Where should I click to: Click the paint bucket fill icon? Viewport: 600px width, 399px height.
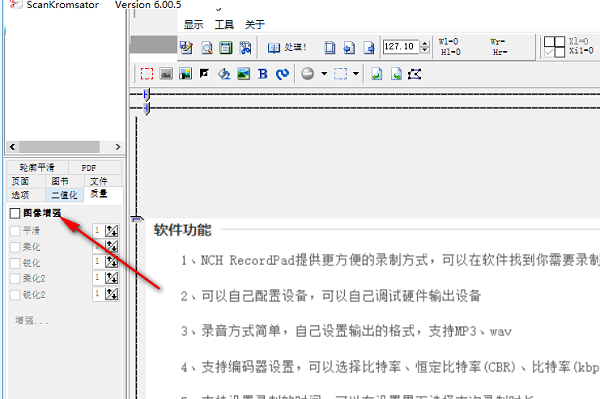pos(224,73)
